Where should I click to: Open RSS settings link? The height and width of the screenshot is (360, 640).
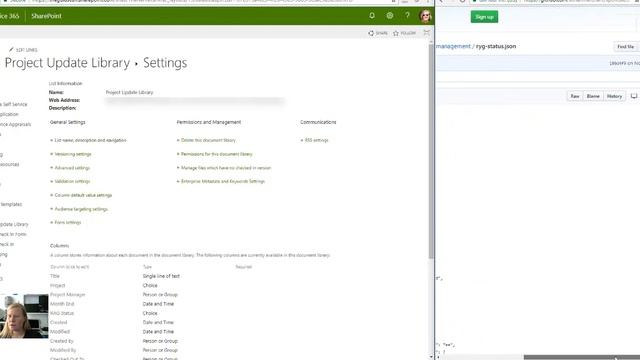(x=316, y=140)
